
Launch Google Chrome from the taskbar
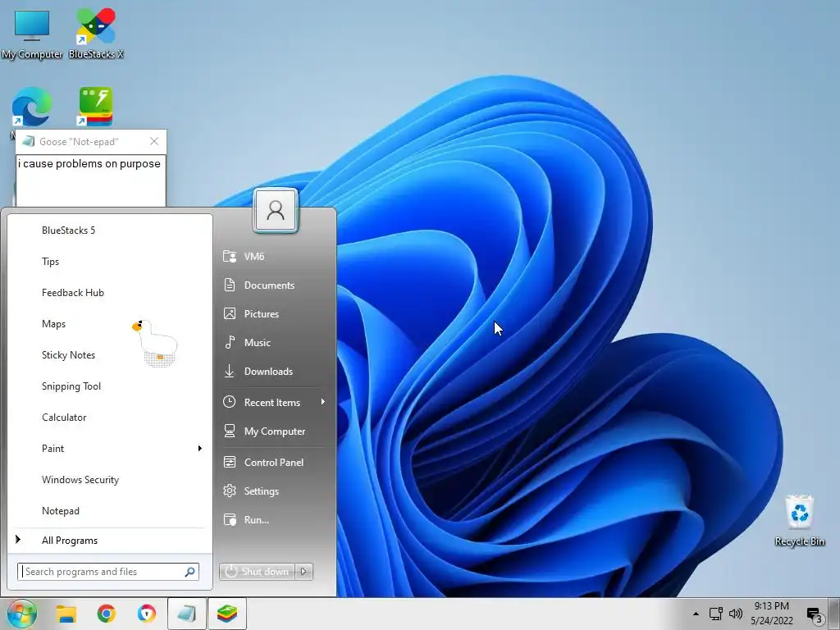(x=106, y=614)
